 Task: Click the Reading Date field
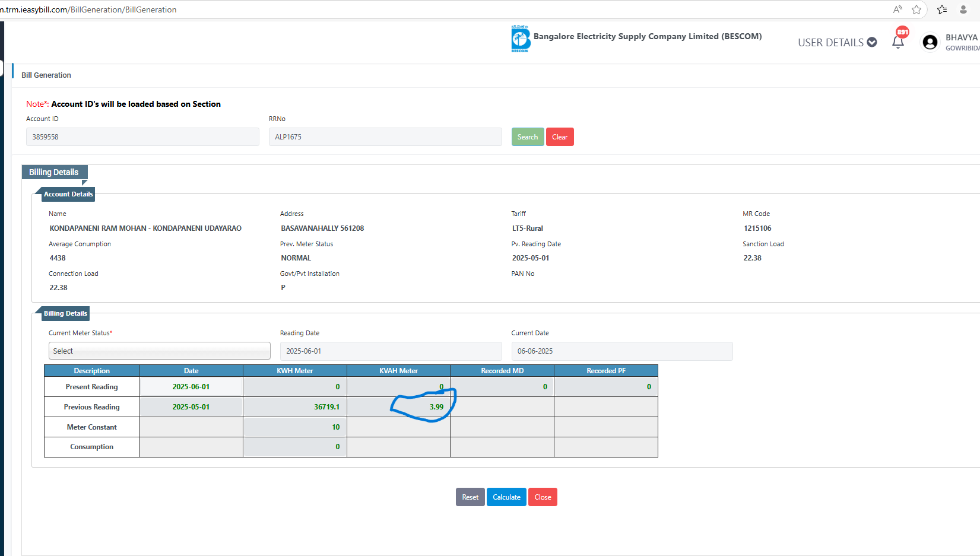tap(391, 351)
